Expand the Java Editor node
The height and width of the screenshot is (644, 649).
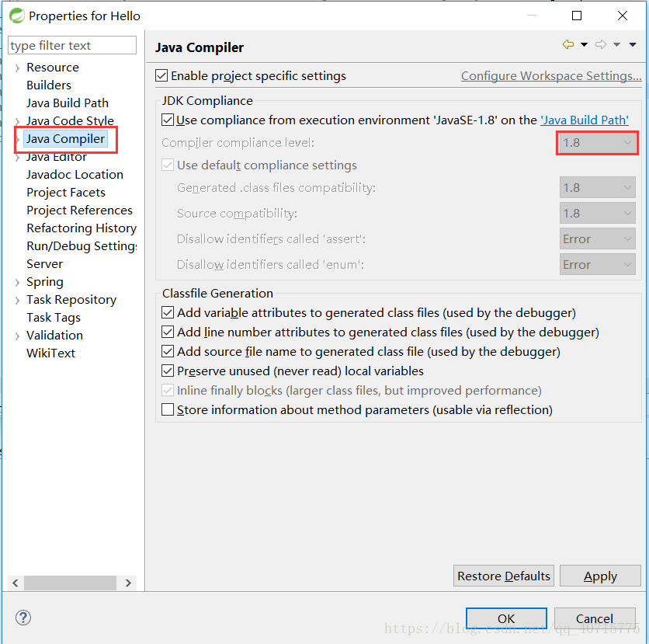[x=17, y=158]
